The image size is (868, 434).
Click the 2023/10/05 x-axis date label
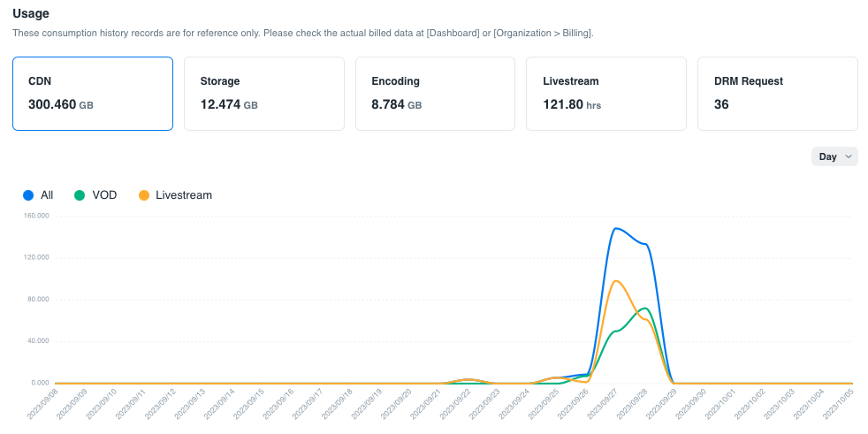pos(838,406)
